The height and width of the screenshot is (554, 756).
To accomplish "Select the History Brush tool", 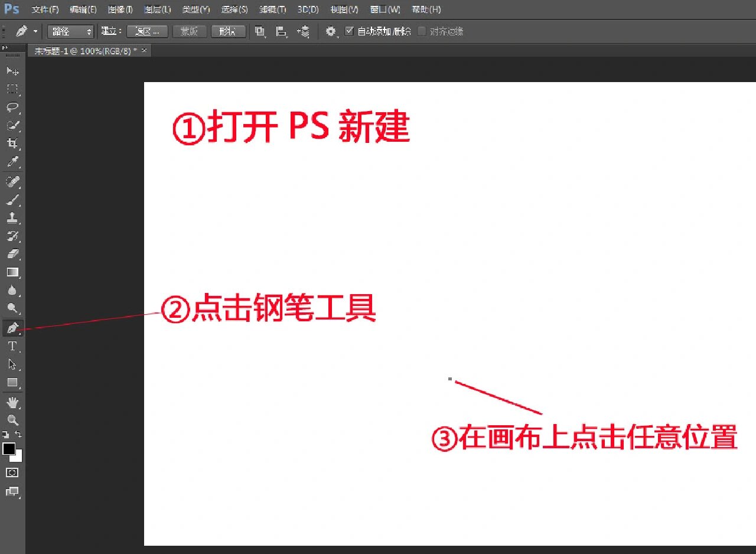I will (x=12, y=236).
